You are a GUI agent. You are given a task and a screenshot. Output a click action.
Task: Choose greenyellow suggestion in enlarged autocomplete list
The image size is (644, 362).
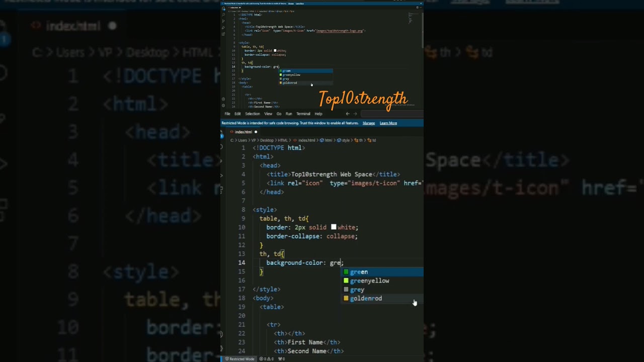point(383,281)
